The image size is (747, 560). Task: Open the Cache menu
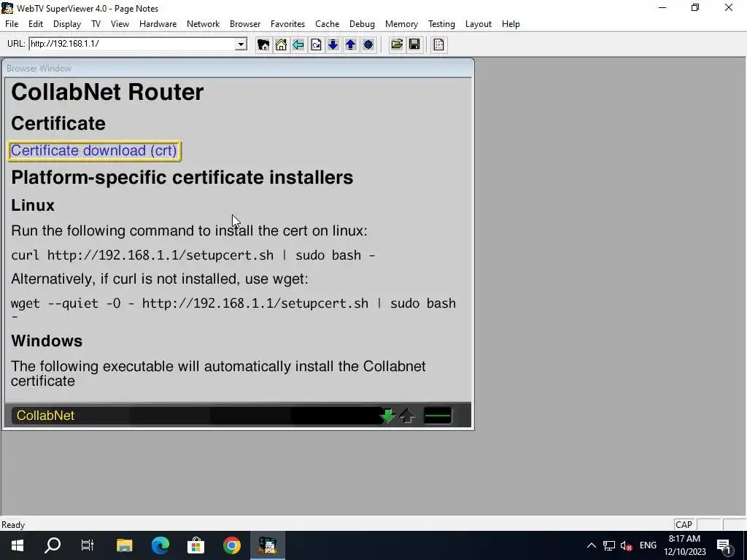[327, 24]
